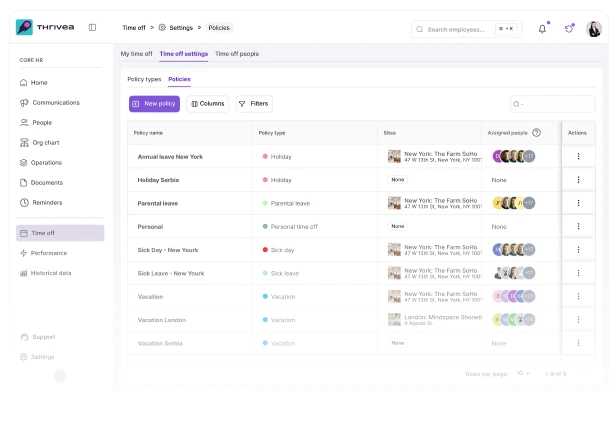Open the My time off tab

pos(136,54)
